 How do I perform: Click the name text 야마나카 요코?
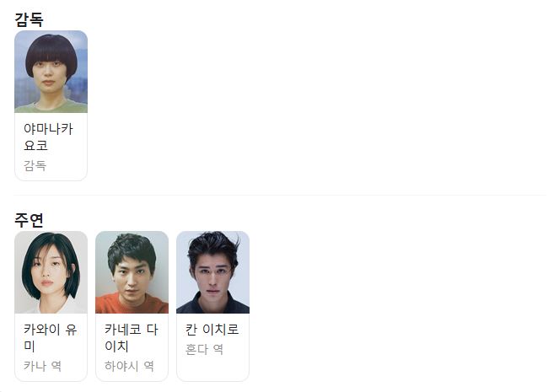[48, 137]
